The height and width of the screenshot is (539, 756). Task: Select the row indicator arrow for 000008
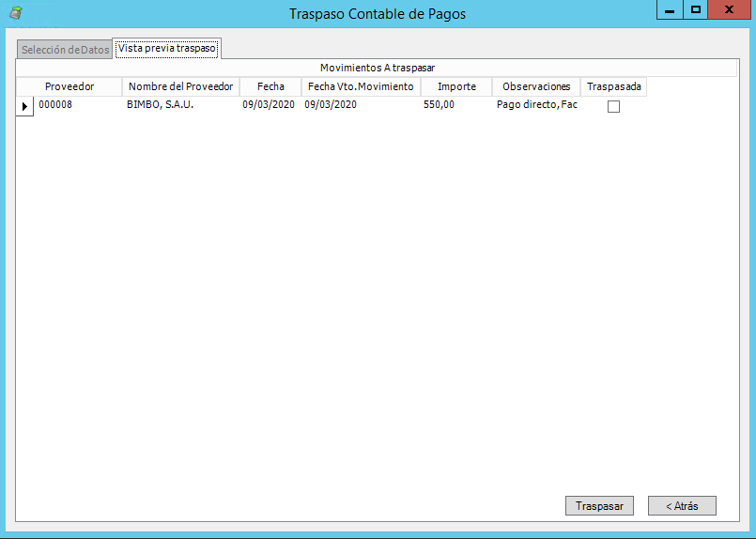coord(24,106)
